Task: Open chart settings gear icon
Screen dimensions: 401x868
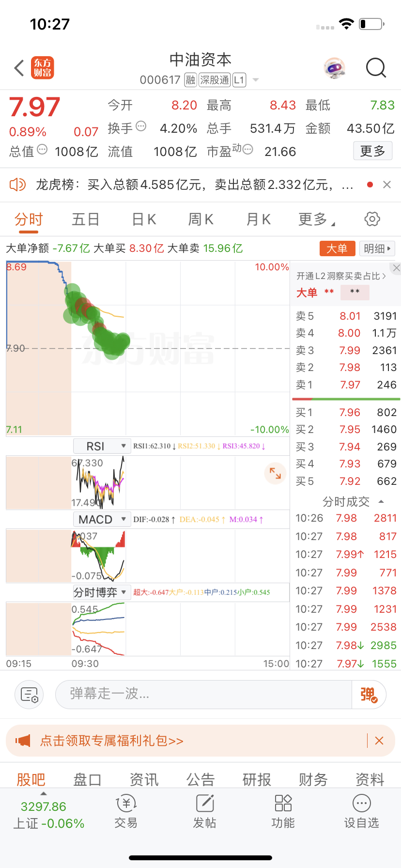Action: pyautogui.click(x=372, y=219)
